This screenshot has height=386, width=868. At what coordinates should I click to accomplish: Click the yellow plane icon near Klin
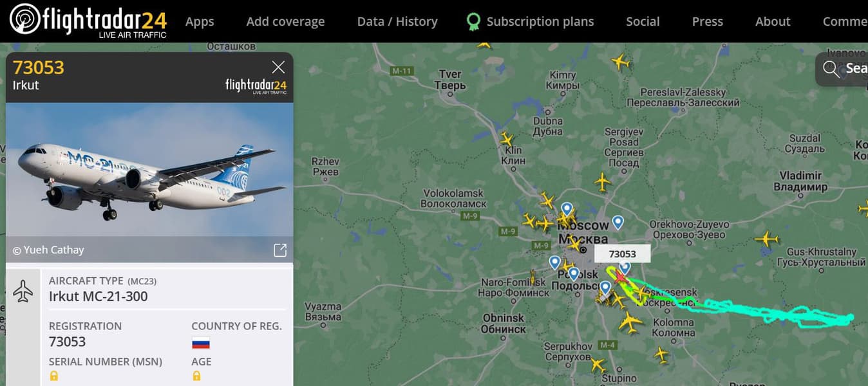pos(507,139)
